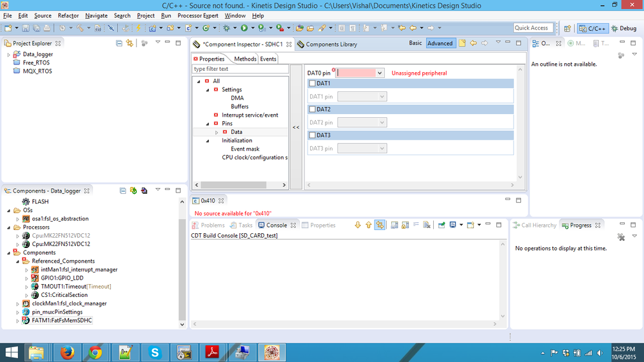Click the yellow note icon in Inspector
This screenshot has height=362, width=644.
click(462, 43)
